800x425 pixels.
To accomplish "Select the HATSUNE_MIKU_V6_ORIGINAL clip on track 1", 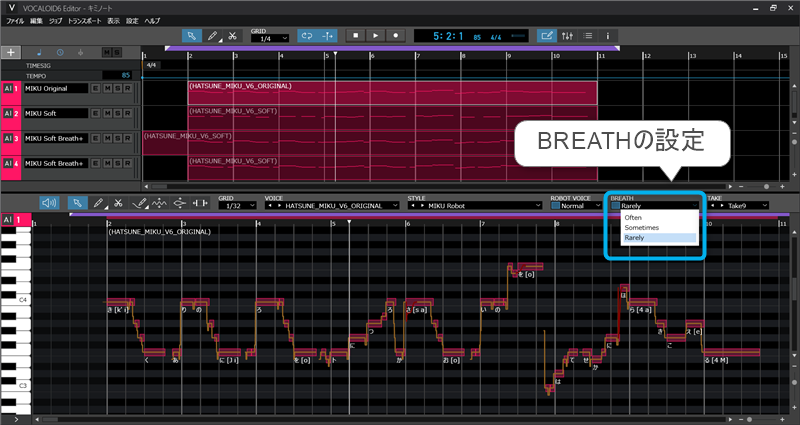I will click(x=392, y=93).
